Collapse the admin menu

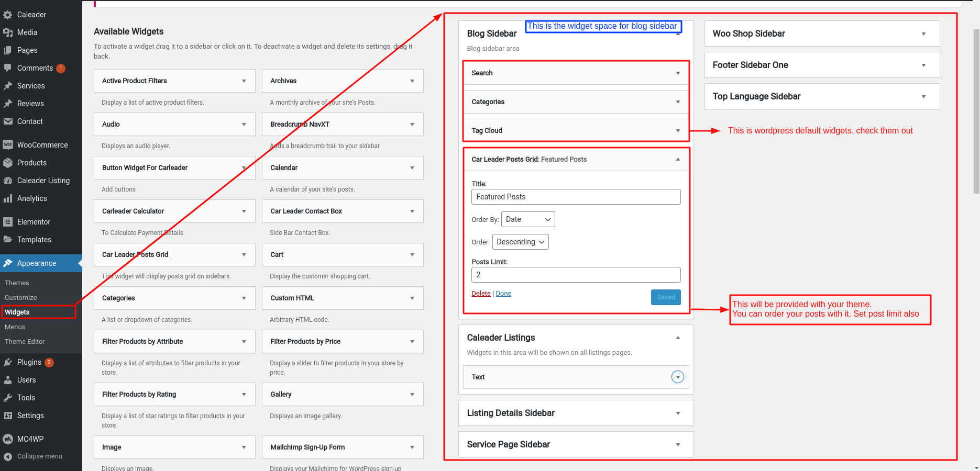tap(39, 456)
